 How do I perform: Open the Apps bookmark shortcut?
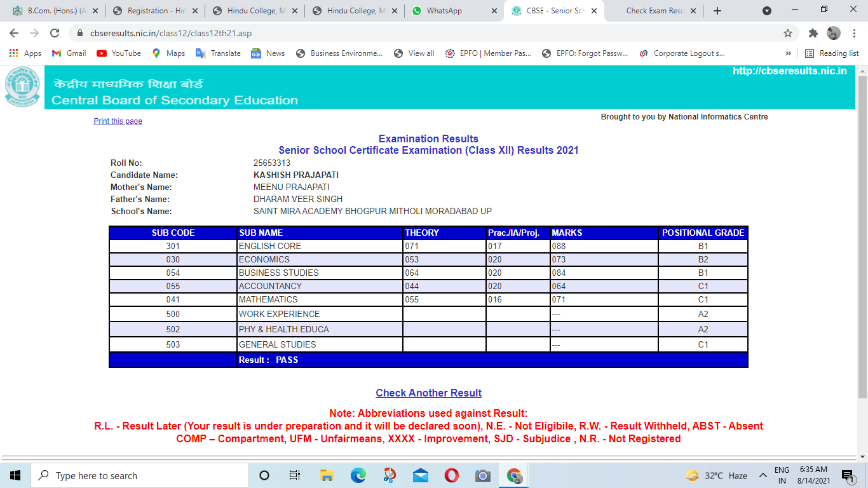coord(25,53)
